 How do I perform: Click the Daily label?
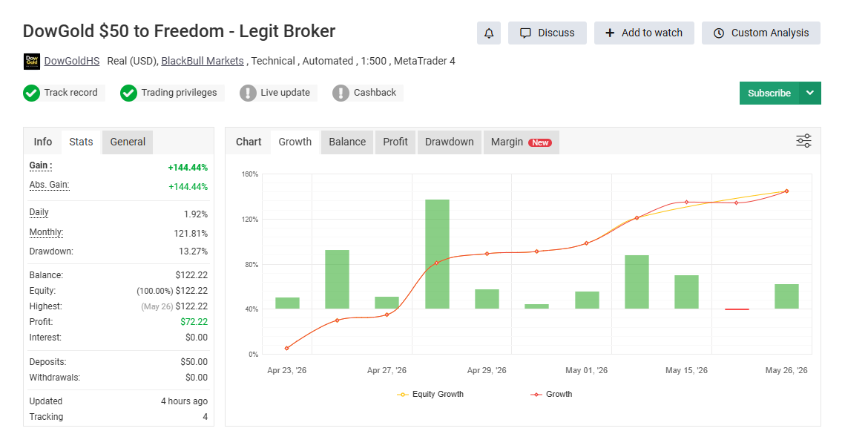pos(39,212)
